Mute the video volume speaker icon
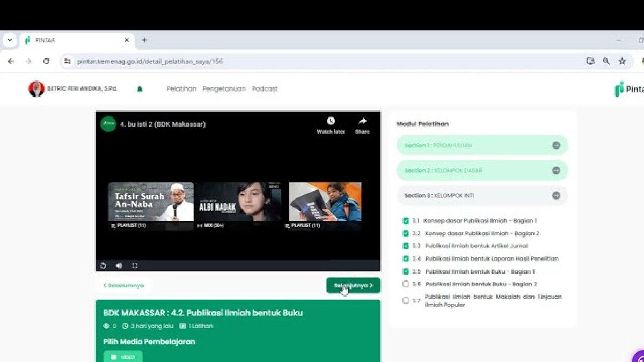Viewport: 644px width, 362px height. click(x=119, y=265)
